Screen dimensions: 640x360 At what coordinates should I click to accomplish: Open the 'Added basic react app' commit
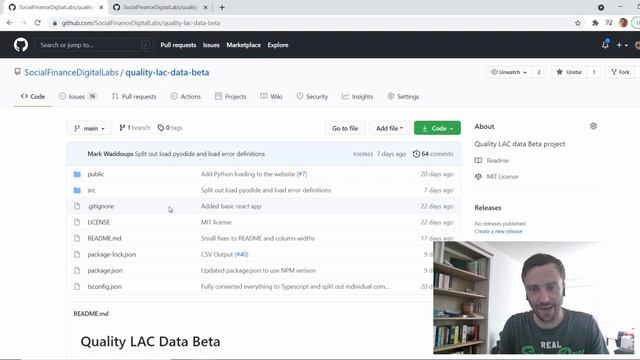pos(231,206)
